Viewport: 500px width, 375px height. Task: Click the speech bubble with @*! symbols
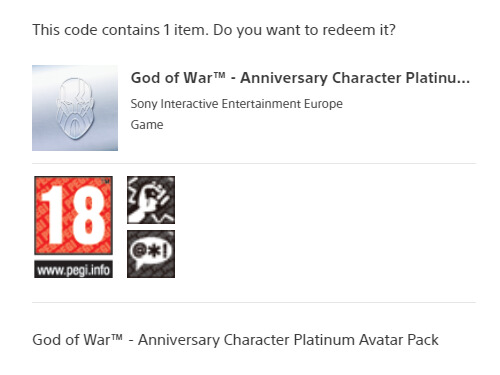[151, 252]
